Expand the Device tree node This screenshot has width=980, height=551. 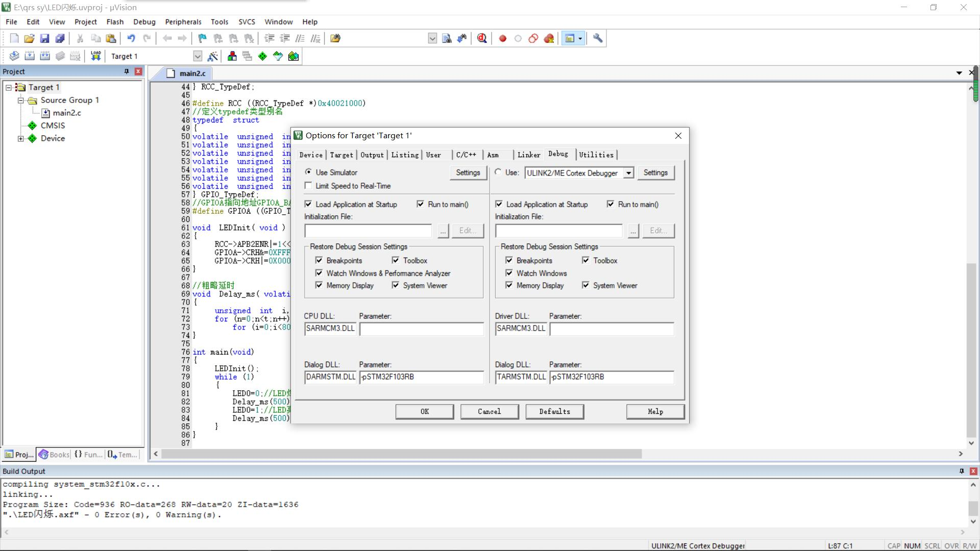(x=21, y=138)
